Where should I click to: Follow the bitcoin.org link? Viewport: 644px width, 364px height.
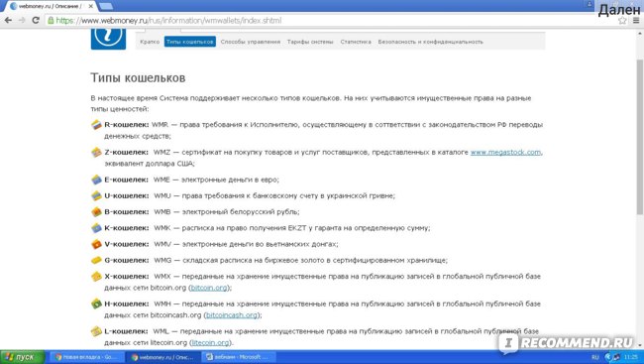pyautogui.click(x=209, y=288)
